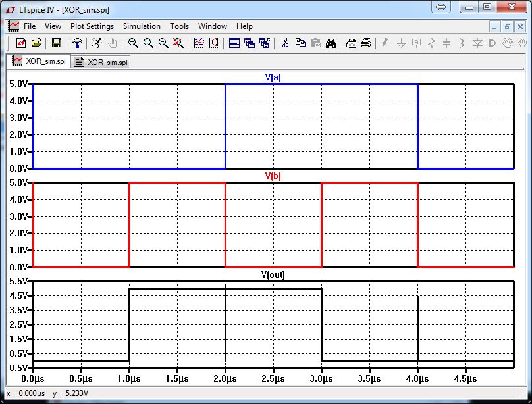Click the Paste clipboard icon

pos(315,43)
